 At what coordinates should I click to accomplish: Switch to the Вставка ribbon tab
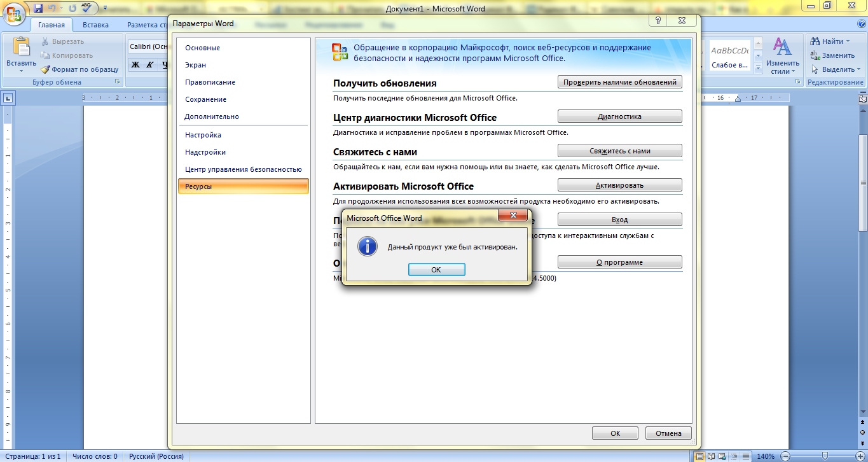[x=95, y=25]
